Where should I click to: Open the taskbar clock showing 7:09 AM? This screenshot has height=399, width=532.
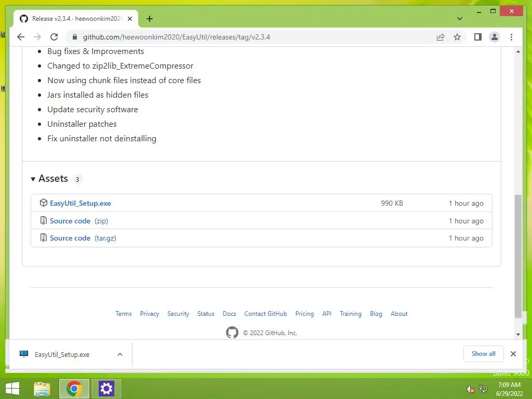[509, 389]
